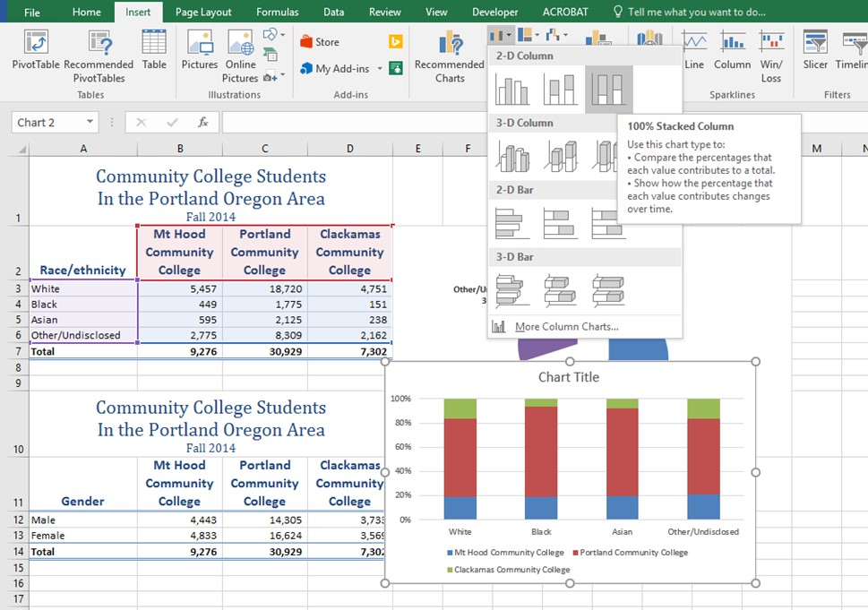Select 3-D 100% Stacked Bar chart type
868x610 pixels.
click(x=608, y=290)
